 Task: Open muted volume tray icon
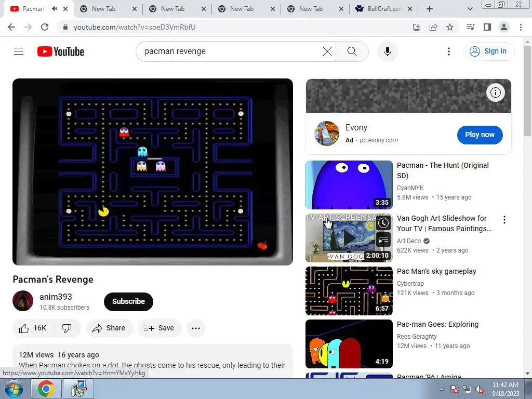(x=480, y=390)
